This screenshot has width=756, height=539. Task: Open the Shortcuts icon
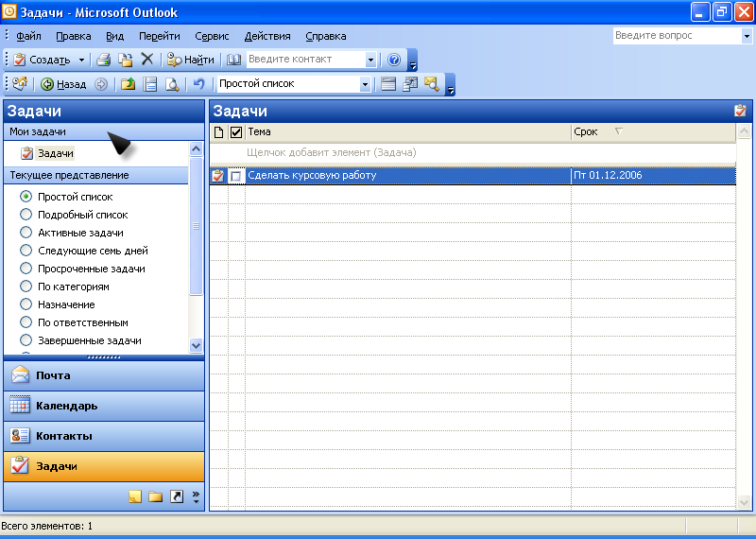(177, 496)
